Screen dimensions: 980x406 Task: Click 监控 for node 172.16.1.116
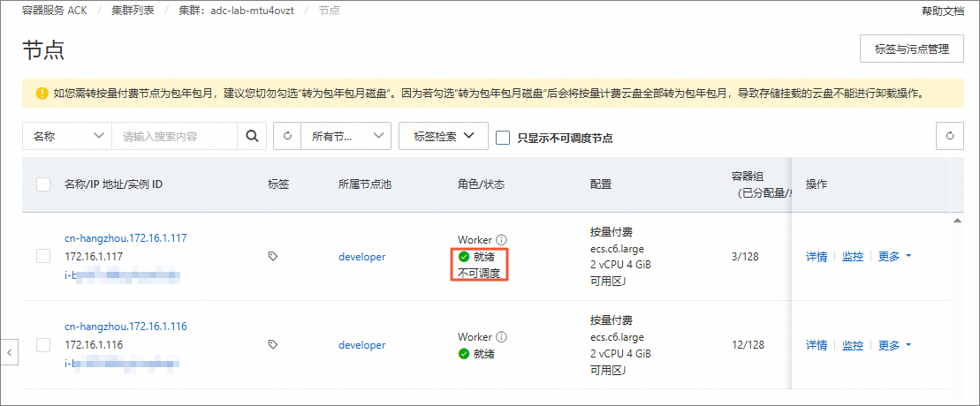point(853,345)
